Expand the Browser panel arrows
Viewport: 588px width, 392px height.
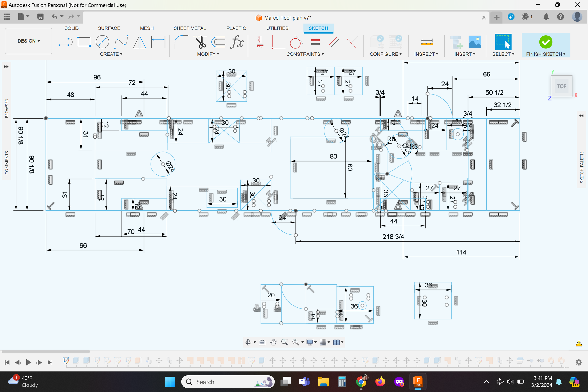6,67
